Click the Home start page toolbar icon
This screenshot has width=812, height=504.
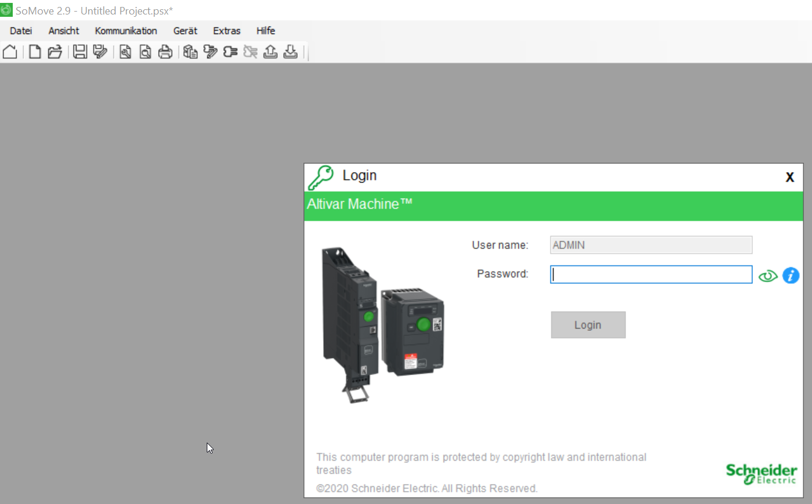(x=10, y=52)
